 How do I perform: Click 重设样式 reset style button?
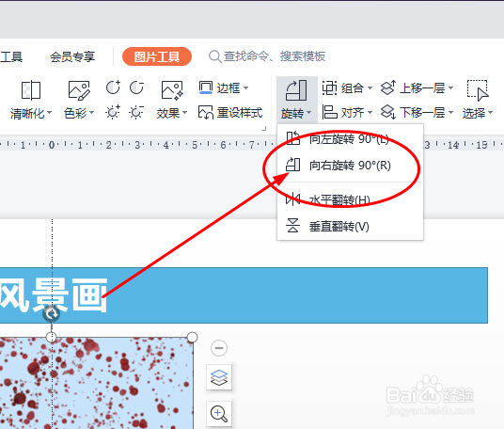(230, 113)
